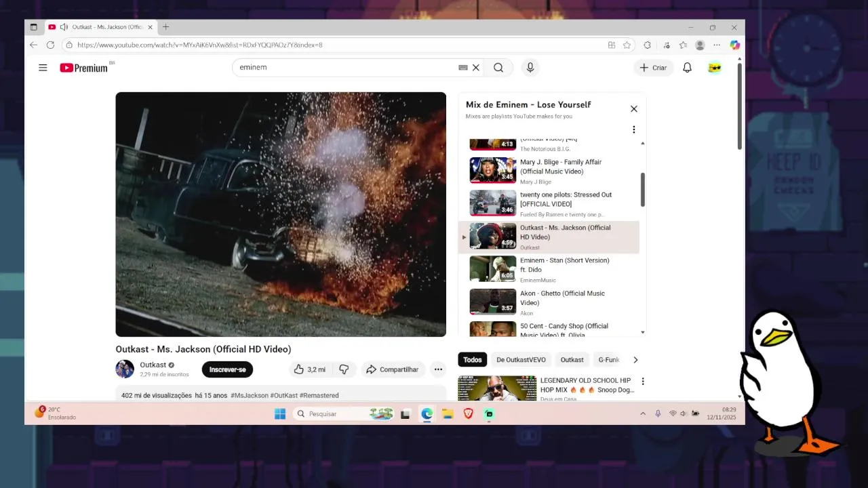
Task: Open the browser favorites list icon
Action: click(x=683, y=45)
